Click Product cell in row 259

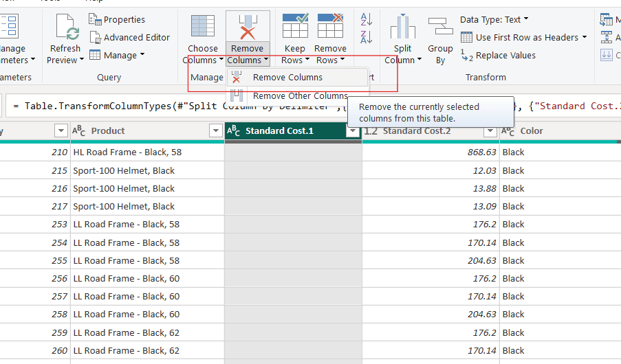click(x=147, y=332)
